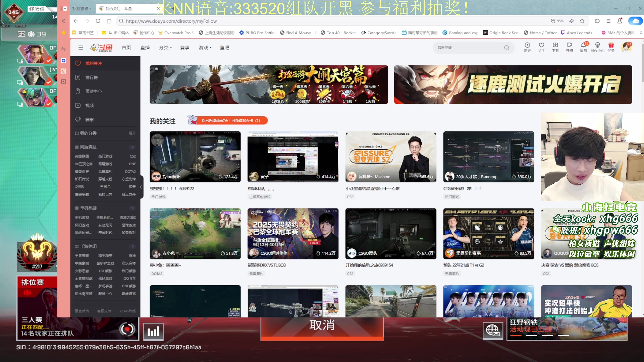Open 20岁天才歌手Running stream thumbnail
Screen dimensions: 644x362
tap(488, 157)
